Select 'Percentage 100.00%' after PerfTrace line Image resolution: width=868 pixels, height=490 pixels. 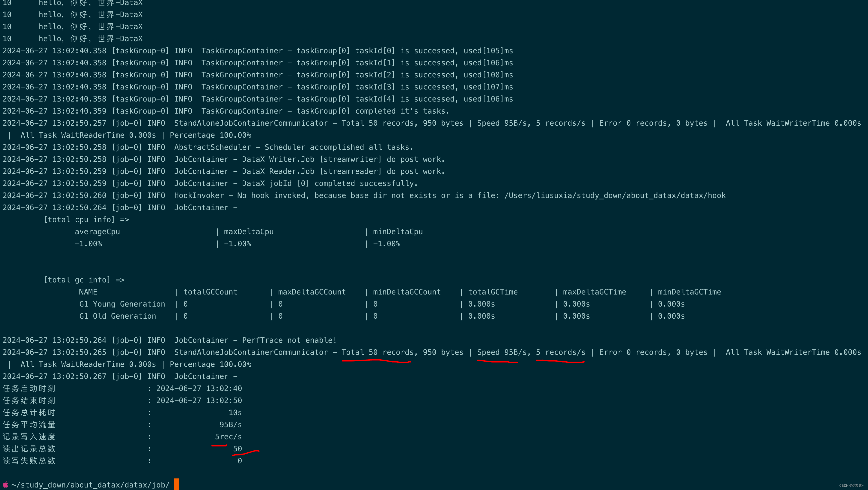210,365
